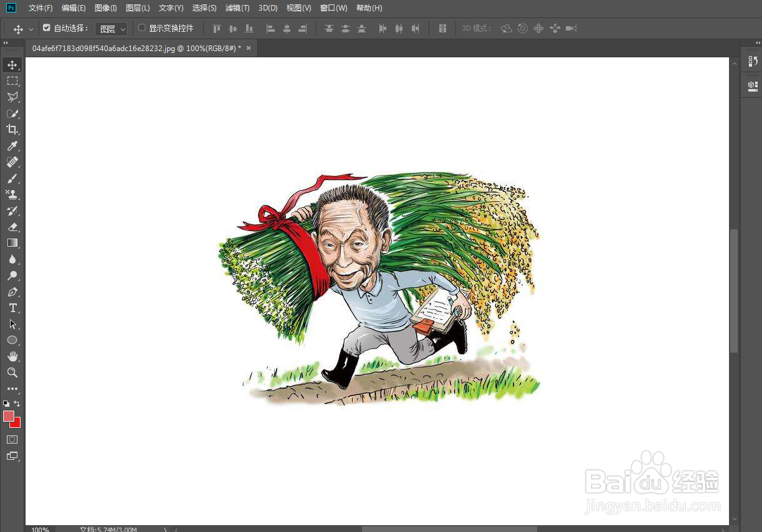Viewport: 762px width, 532px height.
Task: Select the History Brush tool
Action: (12, 211)
